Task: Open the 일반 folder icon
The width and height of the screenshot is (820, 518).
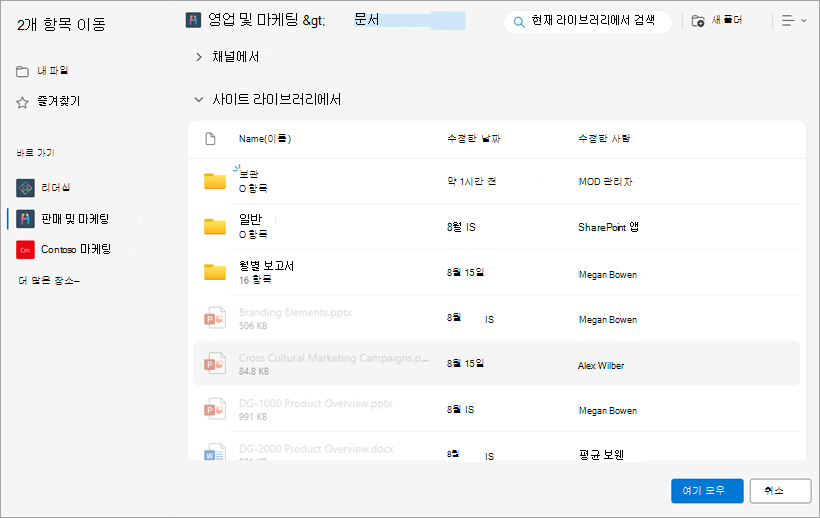Action: (x=214, y=227)
